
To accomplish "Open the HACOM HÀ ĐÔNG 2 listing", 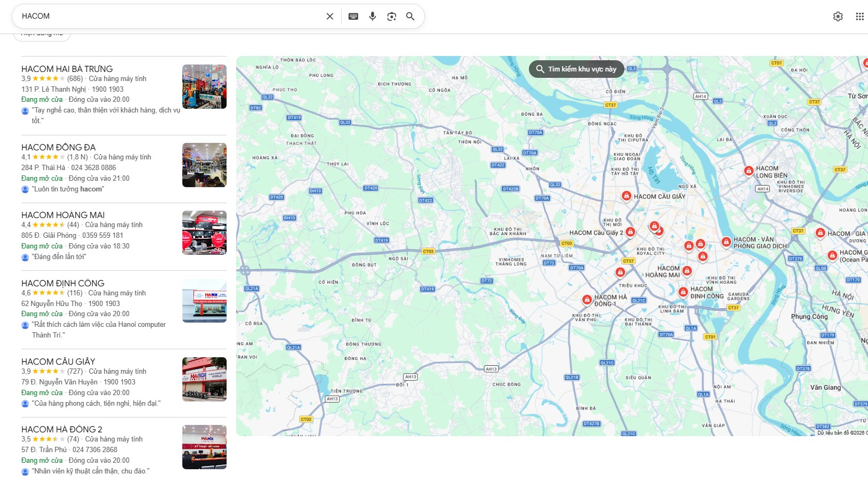I will click(62, 429).
